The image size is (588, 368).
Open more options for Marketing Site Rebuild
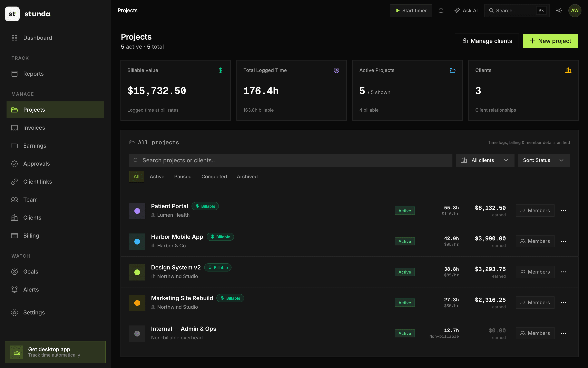click(563, 303)
